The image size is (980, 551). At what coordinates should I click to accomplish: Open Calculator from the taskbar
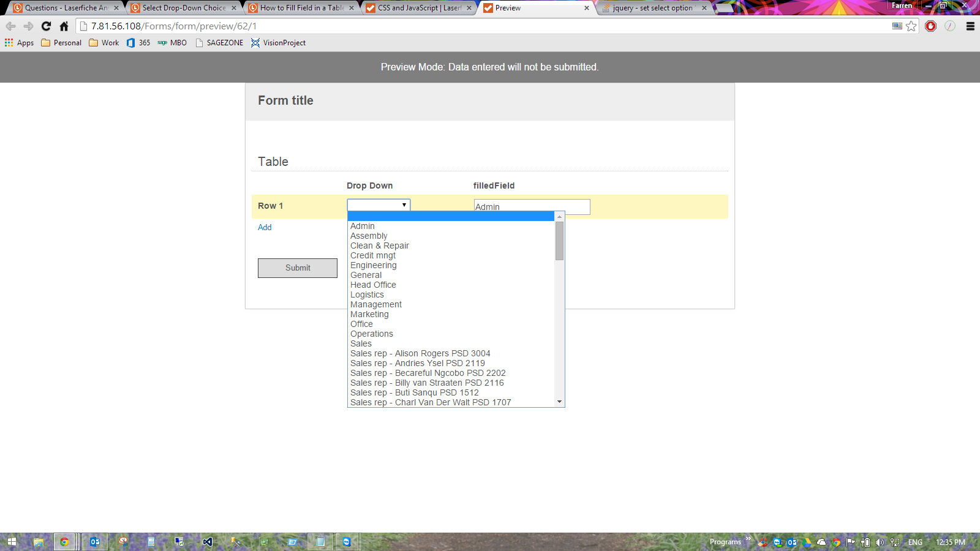point(151,542)
